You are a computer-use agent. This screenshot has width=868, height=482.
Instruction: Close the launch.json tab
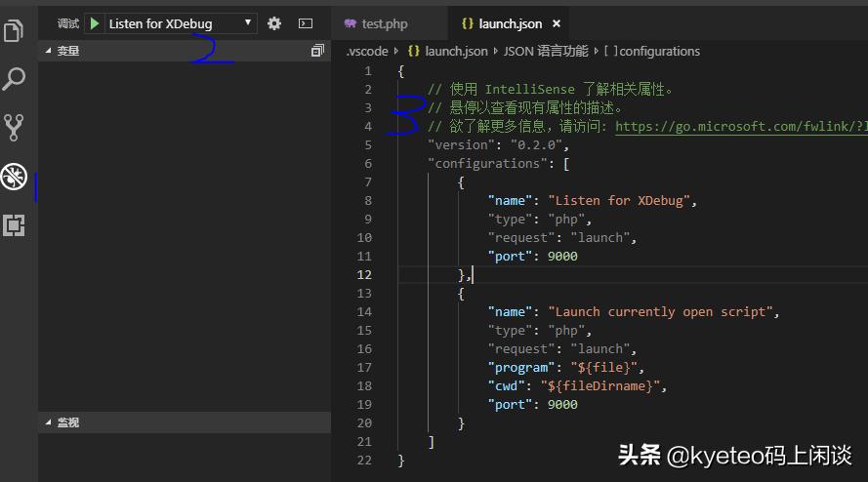(x=557, y=23)
